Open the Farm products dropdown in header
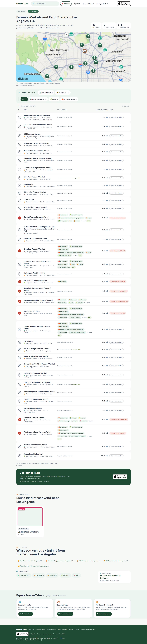 pyautogui.click(x=102, y=4)
